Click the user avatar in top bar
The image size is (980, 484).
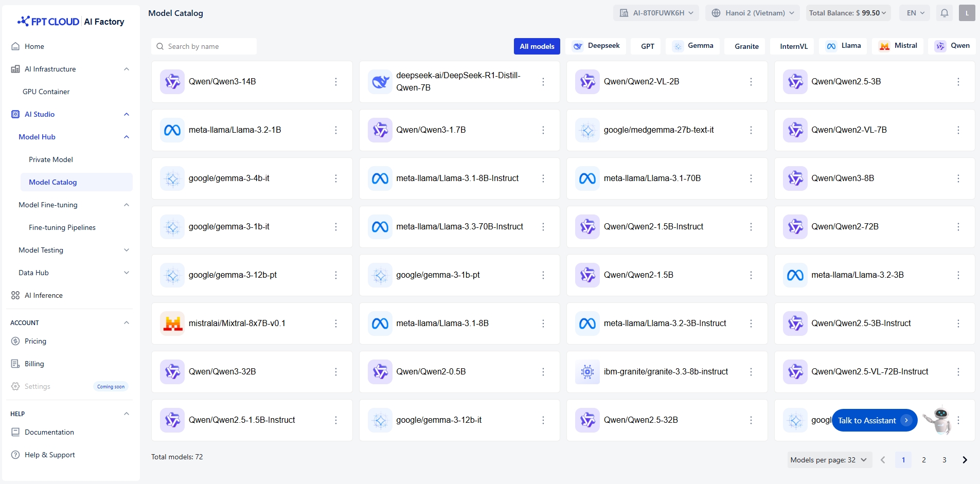(x=967, y=13)
